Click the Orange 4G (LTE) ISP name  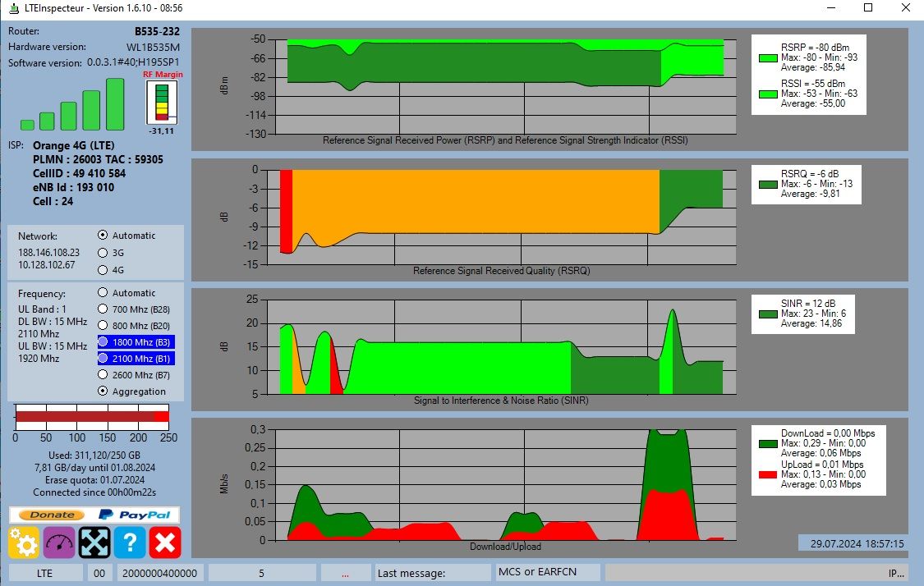[74, 145]
